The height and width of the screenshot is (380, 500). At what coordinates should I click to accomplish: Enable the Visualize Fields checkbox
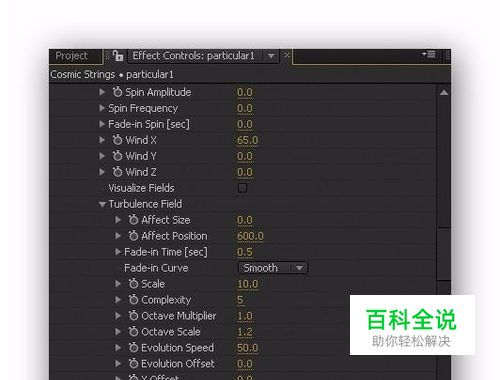(x=243, y=188)
